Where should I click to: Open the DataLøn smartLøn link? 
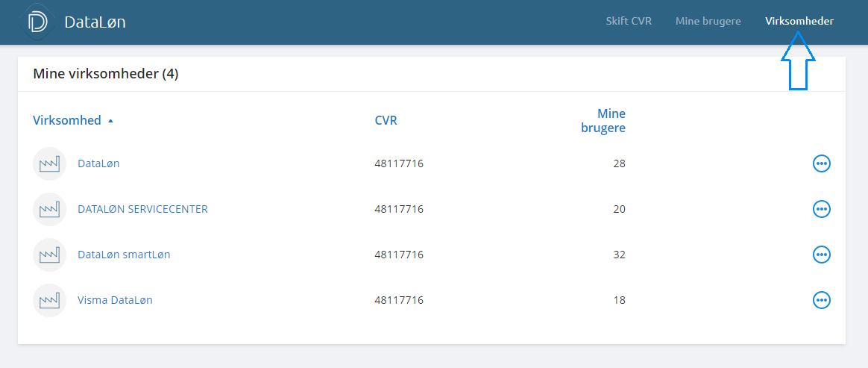124,255
